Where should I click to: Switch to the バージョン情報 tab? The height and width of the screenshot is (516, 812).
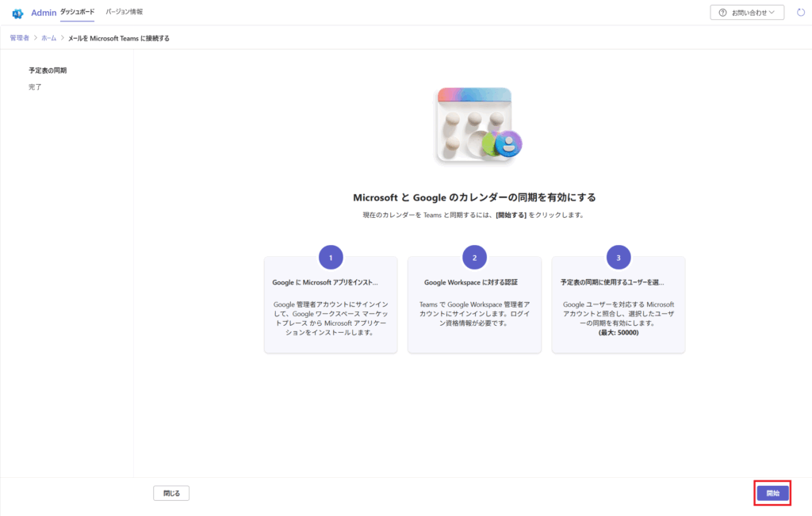coord(124,12)
